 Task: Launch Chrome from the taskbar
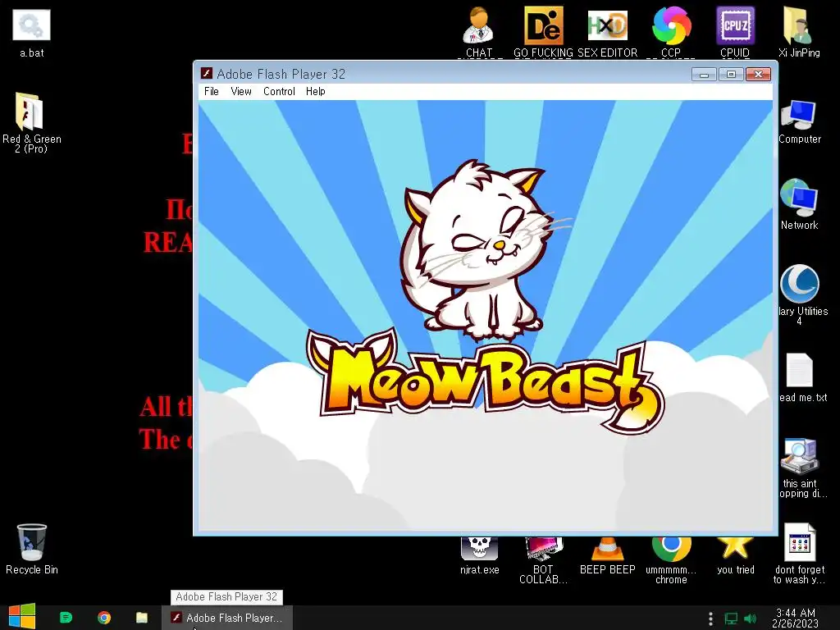(x=104, y=618)
